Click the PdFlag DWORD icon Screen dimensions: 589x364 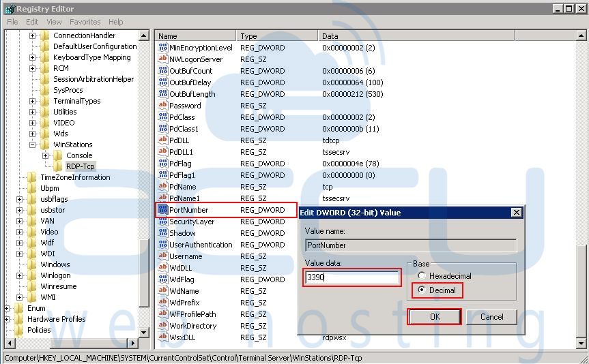[162, 163]
